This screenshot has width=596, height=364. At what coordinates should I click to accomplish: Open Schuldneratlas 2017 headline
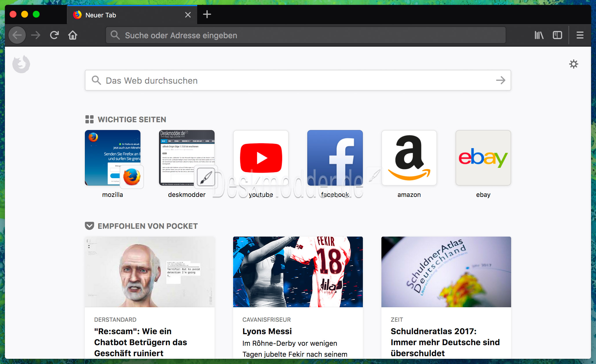[x=445, y=342]
